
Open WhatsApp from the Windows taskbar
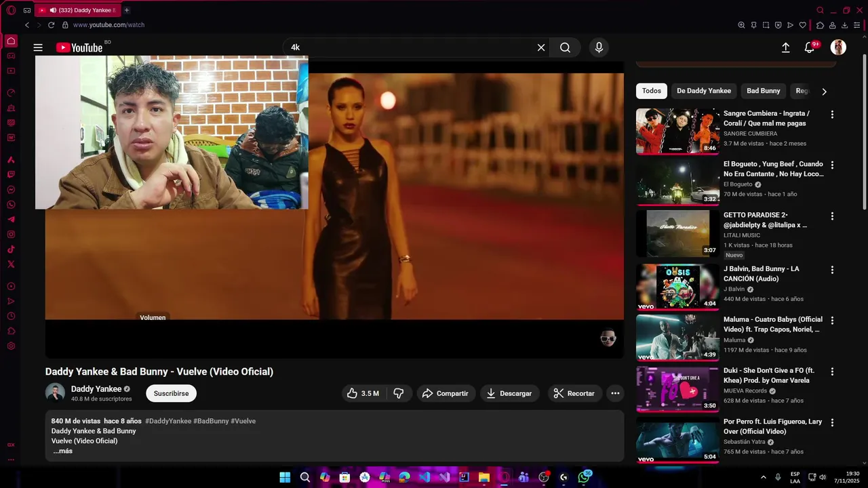coord(584,477)
